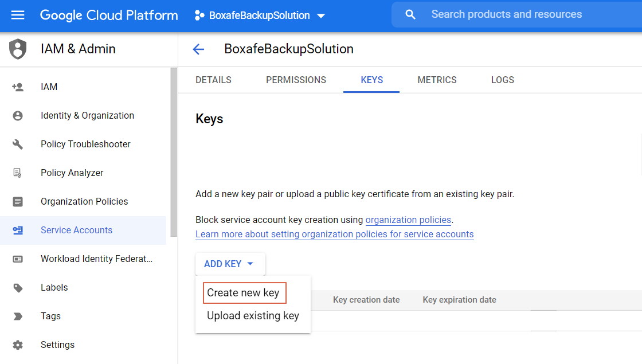The height and width of the screenshot is (364, 642).
Task: Open the hamburger navigation menu
Action: pyautogui.click(x=18, y=15)
